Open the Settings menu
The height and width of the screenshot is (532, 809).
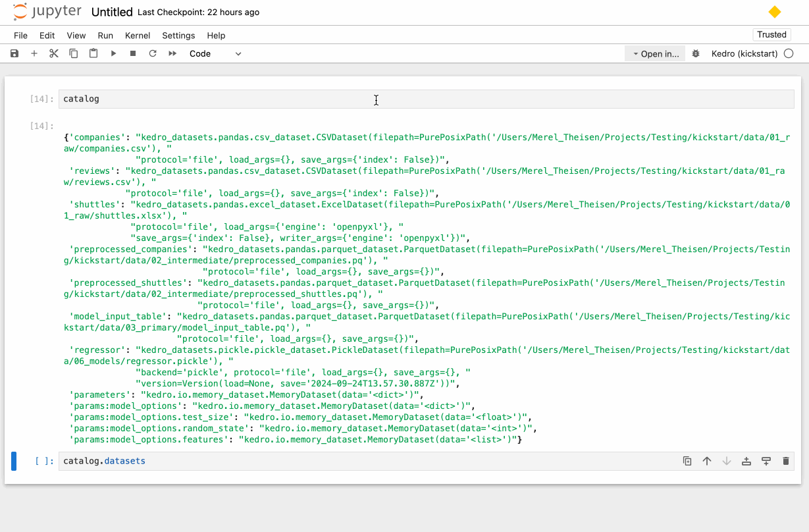178,36
